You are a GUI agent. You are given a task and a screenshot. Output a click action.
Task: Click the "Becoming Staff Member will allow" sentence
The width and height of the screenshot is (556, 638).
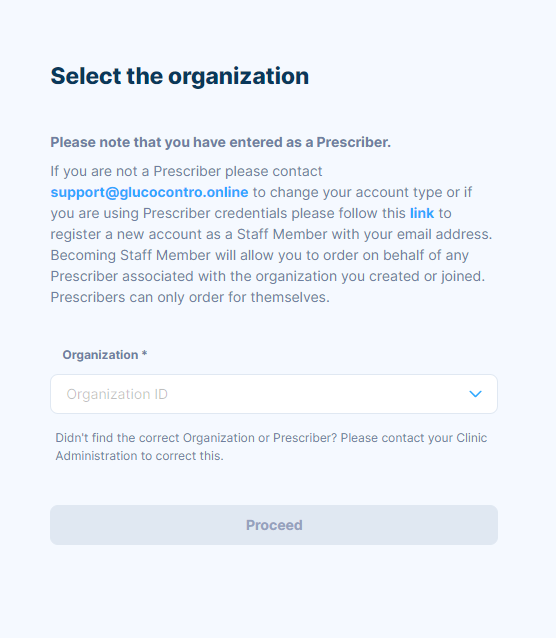click(260, 255)
